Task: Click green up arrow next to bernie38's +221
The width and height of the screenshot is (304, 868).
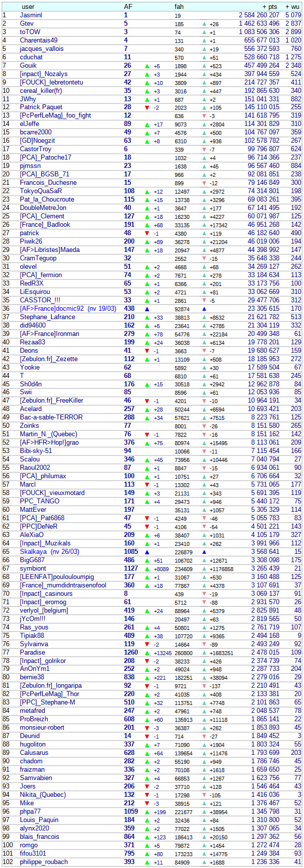Action: point(147,677)
